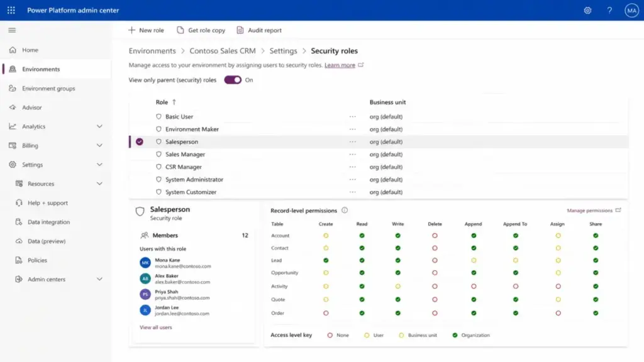The height and width of the screenshot is (362, 644).
Task: Click the Data integration icon
Action: pos(19,222)
